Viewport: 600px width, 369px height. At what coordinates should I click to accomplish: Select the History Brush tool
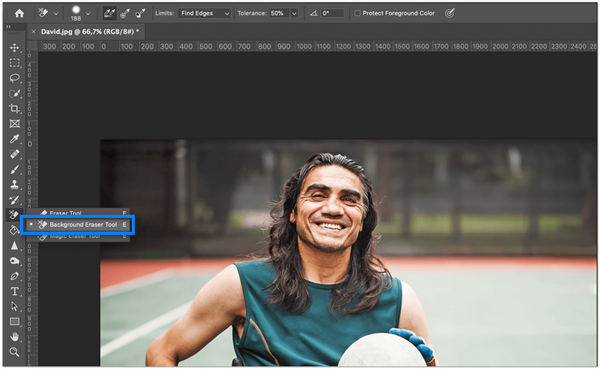coord(15,199)
